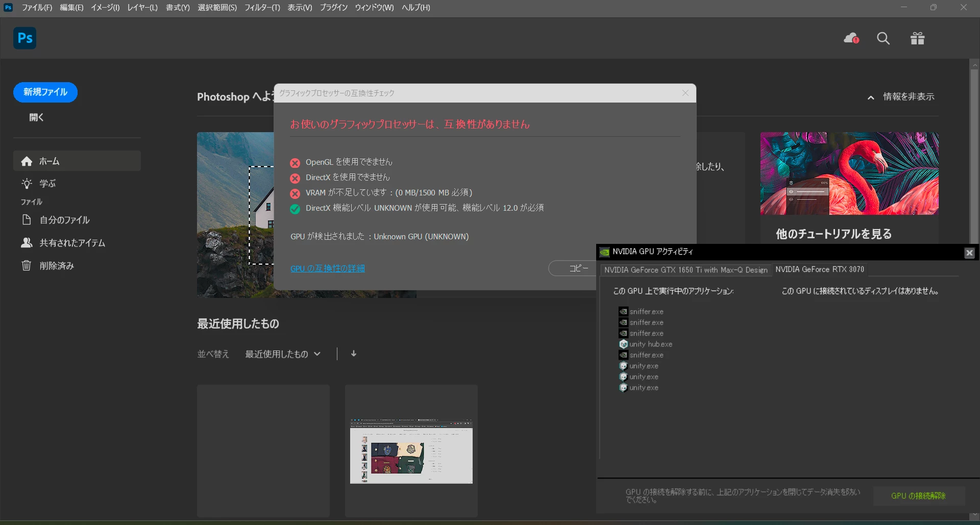Click the trash icon beside 削除済み

(x=27, y=265)
